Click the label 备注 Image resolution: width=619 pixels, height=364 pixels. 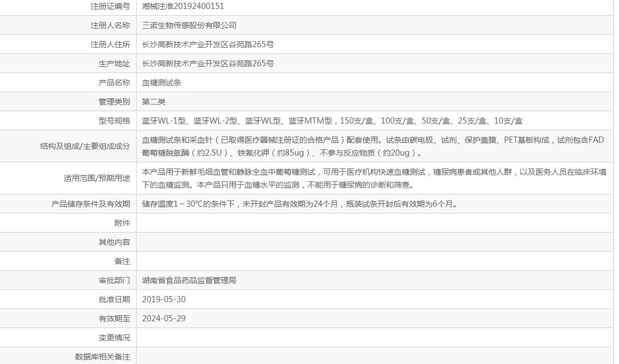pos(122,261)
